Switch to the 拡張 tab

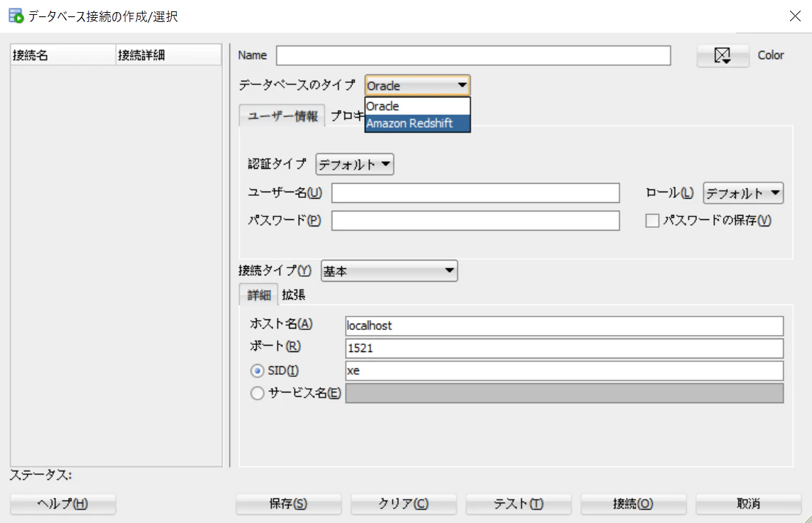[x=294, y=295]
